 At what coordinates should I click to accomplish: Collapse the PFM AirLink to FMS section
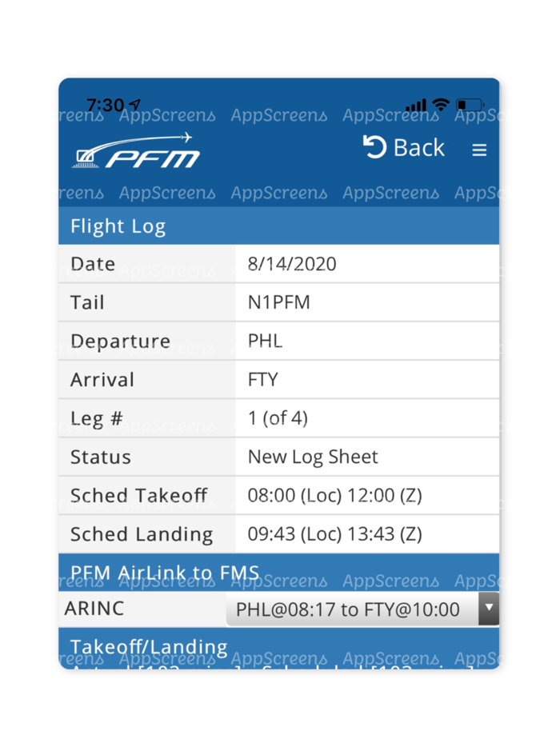pos(164,573)
